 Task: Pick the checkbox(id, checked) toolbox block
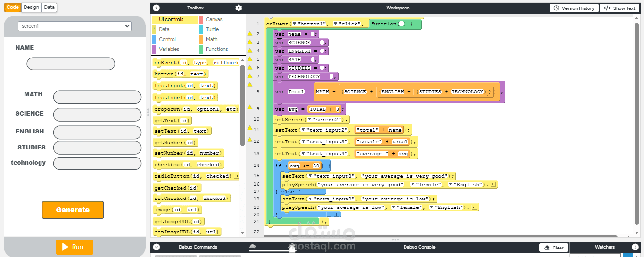click(x=188, y=165)
